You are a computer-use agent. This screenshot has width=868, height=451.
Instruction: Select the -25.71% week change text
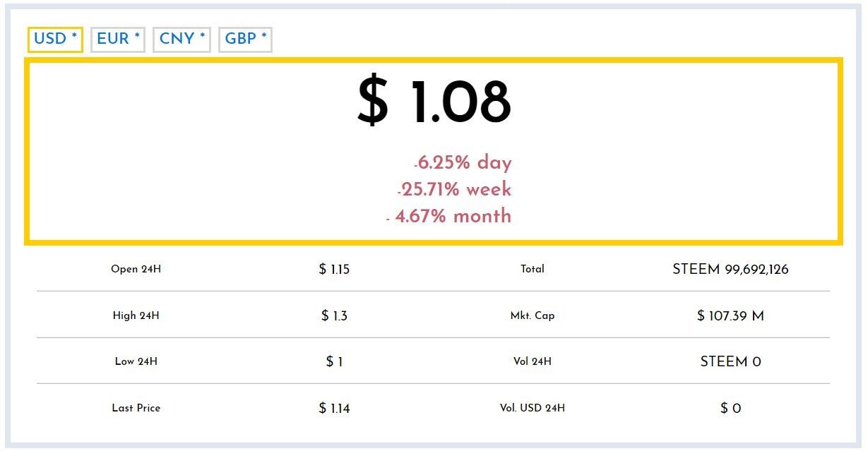(x=455, y=190)
